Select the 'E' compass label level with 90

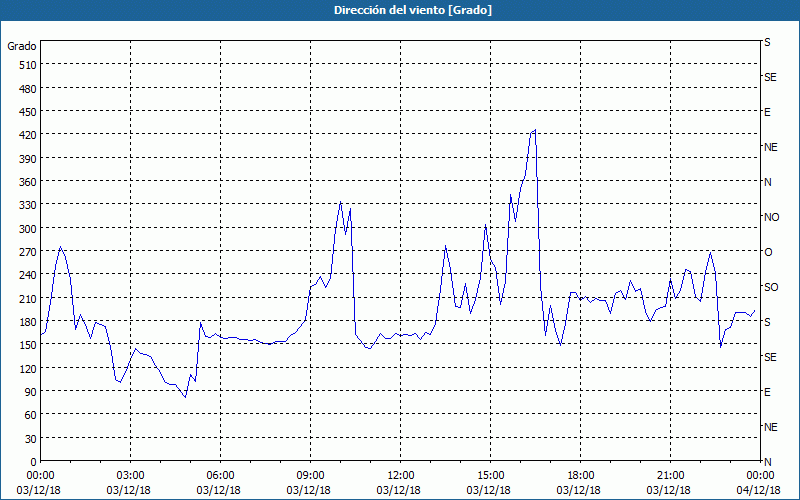click(x=767, y=392)
